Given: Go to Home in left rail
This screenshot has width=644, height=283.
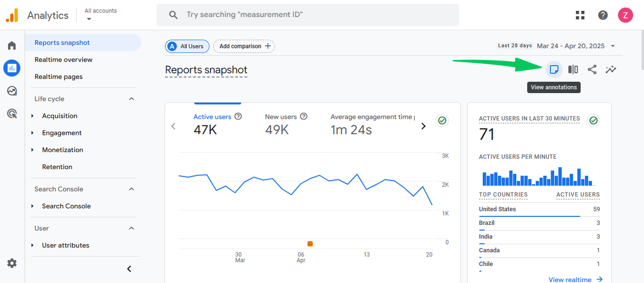Looking at the screenshot, I should click(12, 45).
